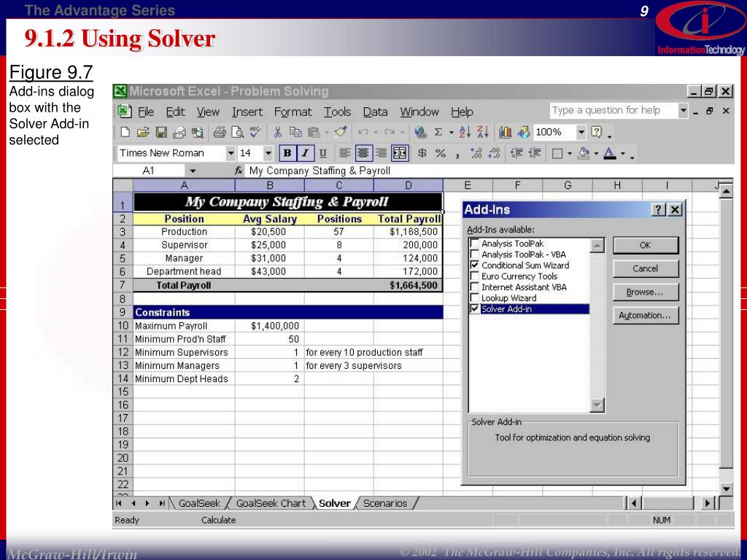Click the Font Color letter A swatch
The image size is (747, 560).
(x=611, y=153)
